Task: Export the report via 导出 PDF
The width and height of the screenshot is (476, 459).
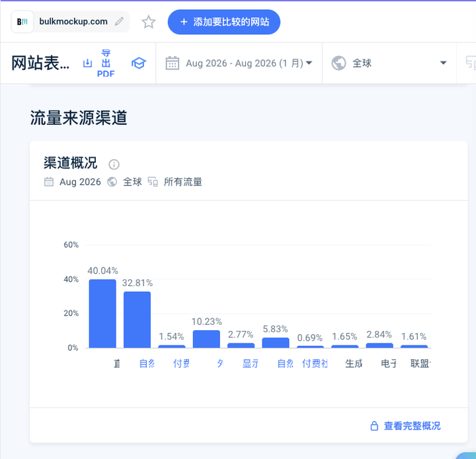Action: 106,63
